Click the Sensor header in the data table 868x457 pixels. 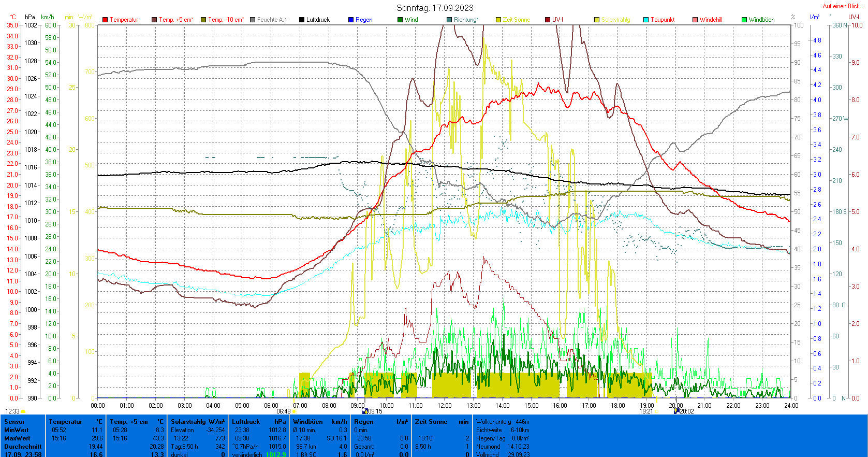pyautogui.click(x=14, y=422)
